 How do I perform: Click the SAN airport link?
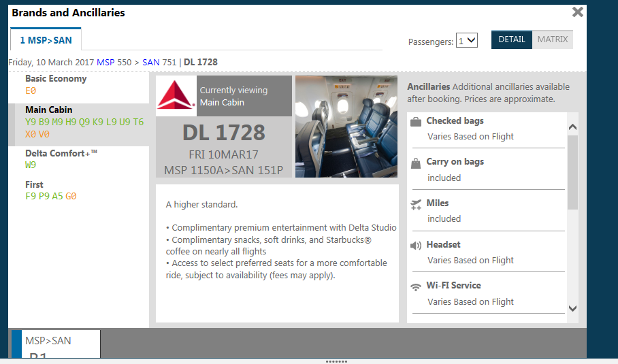click(151, 62)
